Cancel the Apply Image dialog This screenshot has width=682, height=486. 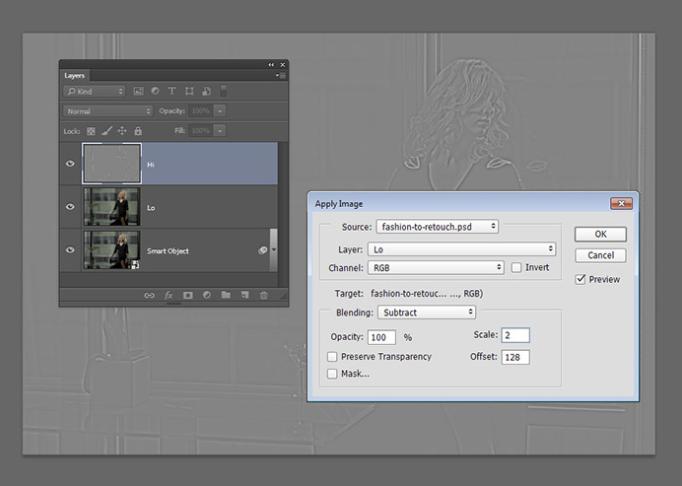(600, 255)
